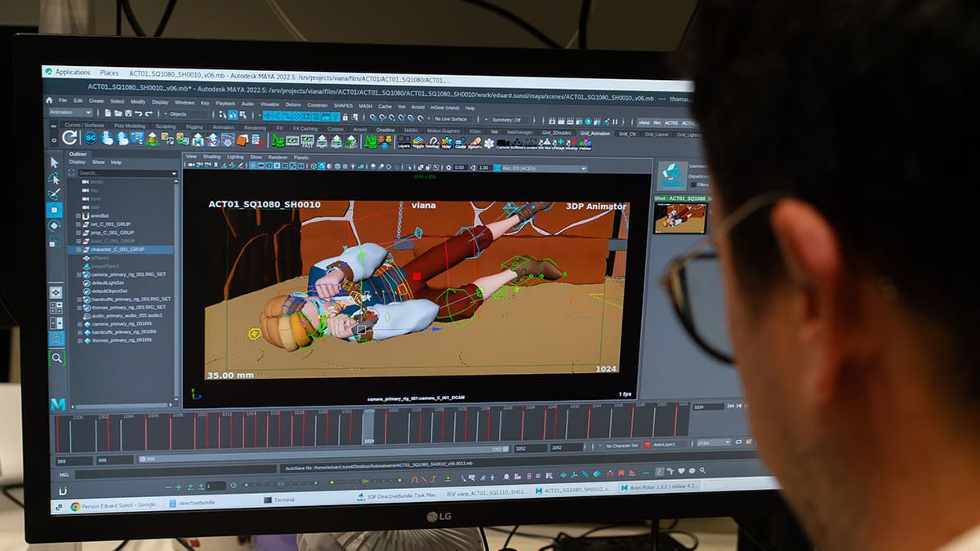Open the Terminal taskbar button
This screenshot has height=551, width=980.
click(x=279, y=500)
